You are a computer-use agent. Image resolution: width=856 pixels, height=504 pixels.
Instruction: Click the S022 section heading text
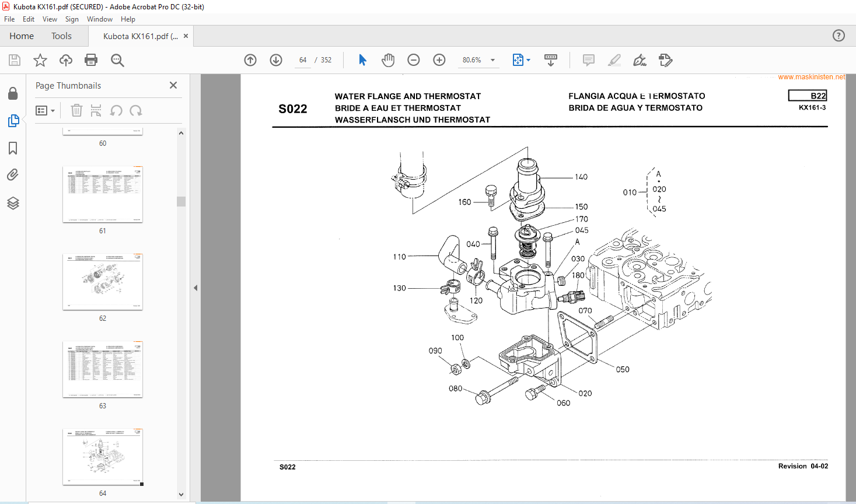[x=293, y=108]
